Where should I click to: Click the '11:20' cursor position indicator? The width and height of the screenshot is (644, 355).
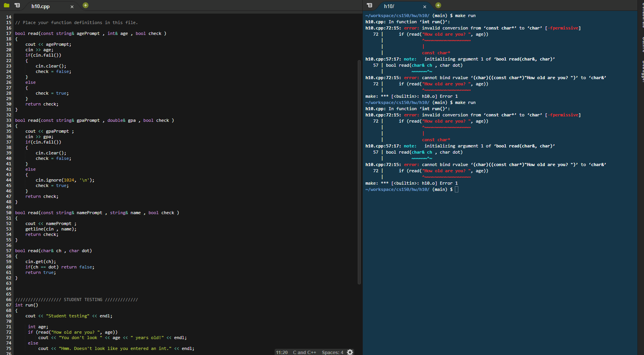tap(281, 352)
